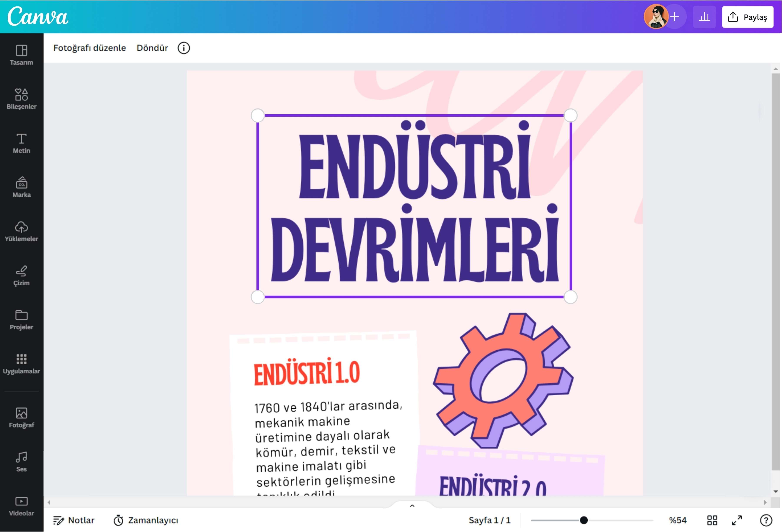This screenshot has width=782, height=532.
Task: Open the Ses audio panel
Action: click(x=22, y=462)
